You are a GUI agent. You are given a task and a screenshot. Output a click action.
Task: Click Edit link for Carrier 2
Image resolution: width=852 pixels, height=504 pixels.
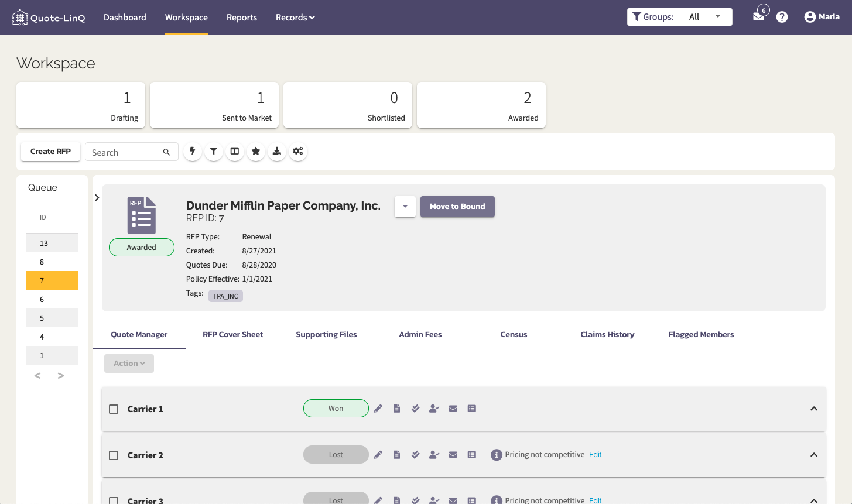coord(596,455)
